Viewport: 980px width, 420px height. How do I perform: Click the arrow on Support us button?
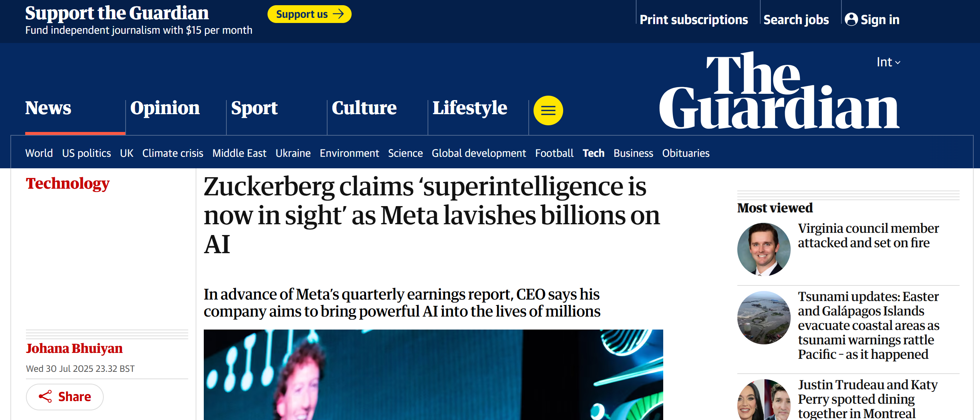point(338,14)
